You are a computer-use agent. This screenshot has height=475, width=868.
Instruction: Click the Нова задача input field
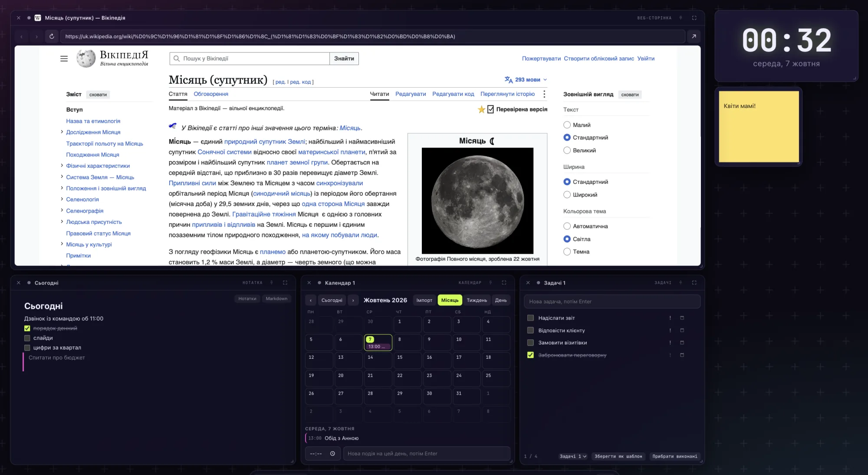(x=612, y=301)
